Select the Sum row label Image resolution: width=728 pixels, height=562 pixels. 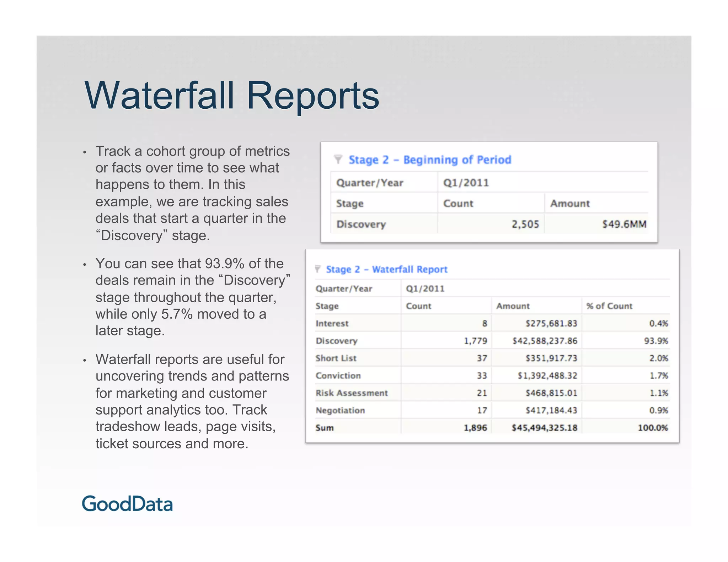point(325,428)
